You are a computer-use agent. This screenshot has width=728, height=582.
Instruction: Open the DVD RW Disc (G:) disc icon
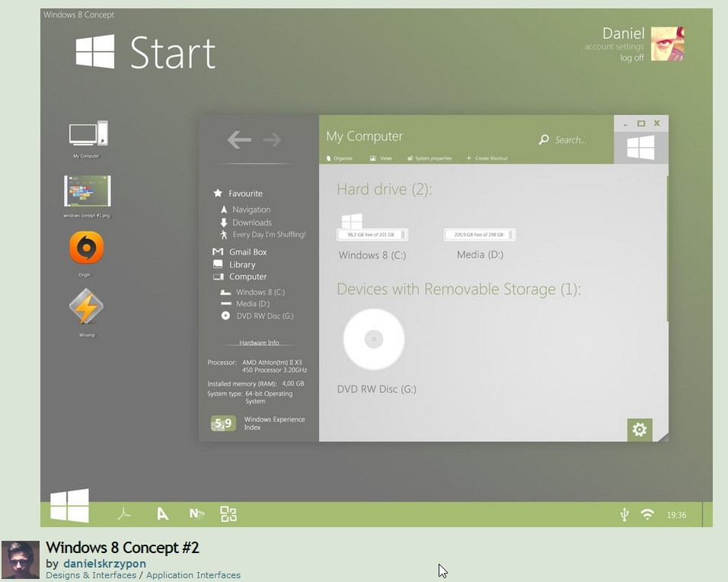(x=374, y=339)
